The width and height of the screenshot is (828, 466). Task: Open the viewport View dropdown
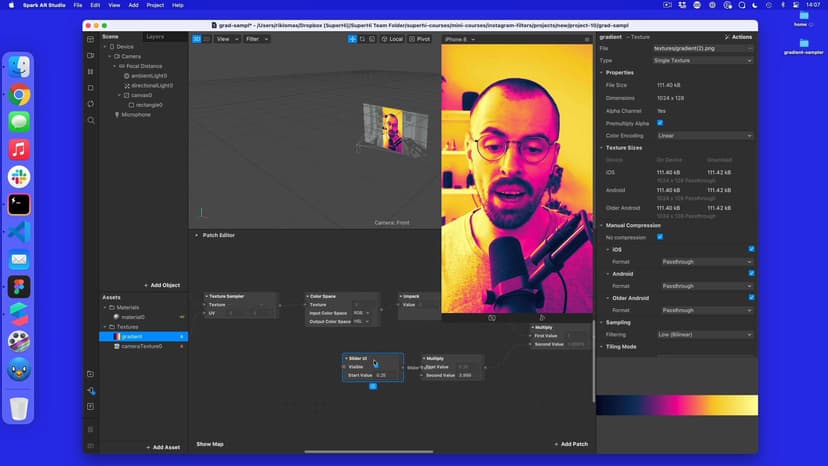[x=227, y=39]
